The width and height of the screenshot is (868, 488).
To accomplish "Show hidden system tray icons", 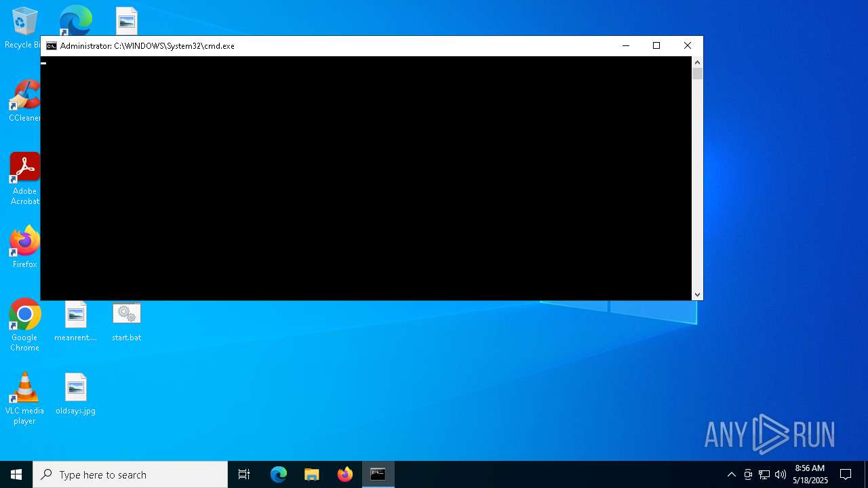I will click(731, 474).
